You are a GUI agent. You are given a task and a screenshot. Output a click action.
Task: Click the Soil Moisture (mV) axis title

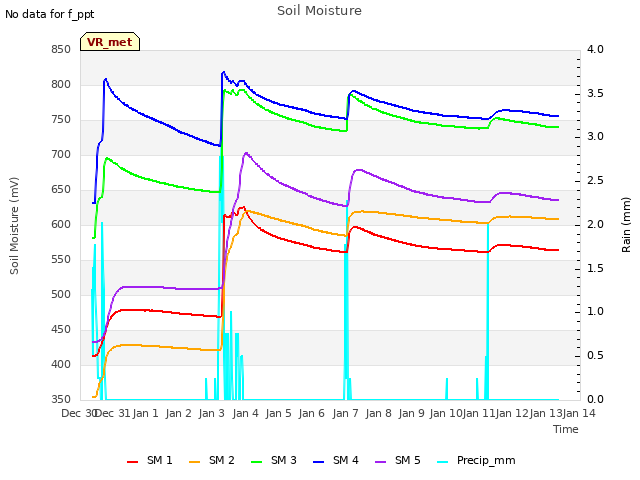[x=14, y=226]
